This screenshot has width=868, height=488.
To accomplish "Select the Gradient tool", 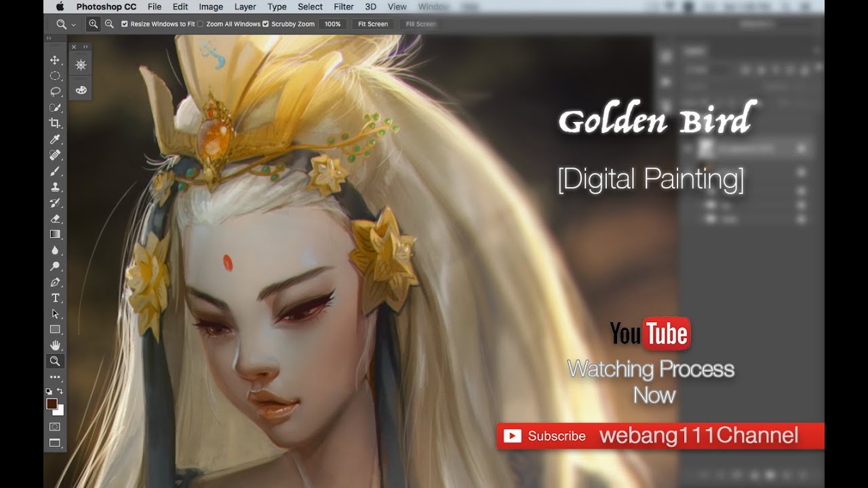I will pos(55,234).
